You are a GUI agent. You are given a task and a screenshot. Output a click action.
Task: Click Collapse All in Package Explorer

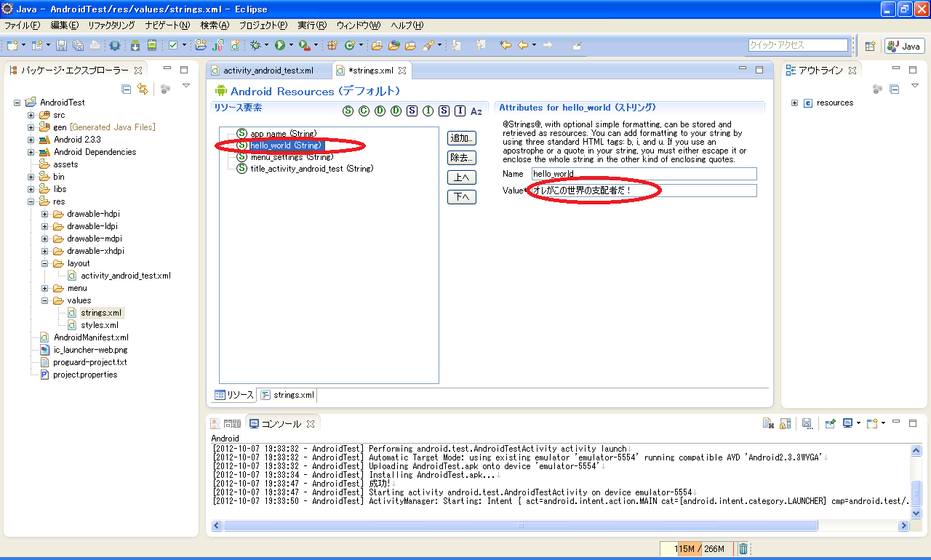pos(127,89)
